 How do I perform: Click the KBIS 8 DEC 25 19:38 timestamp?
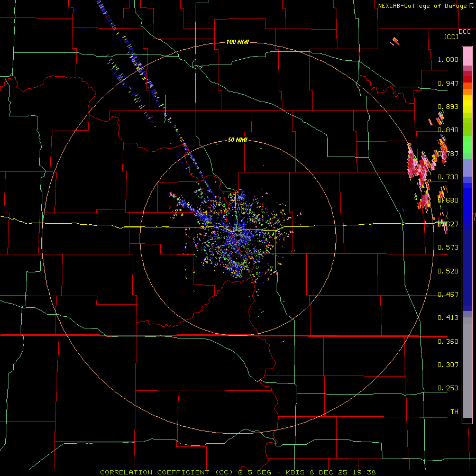(331, 472)
